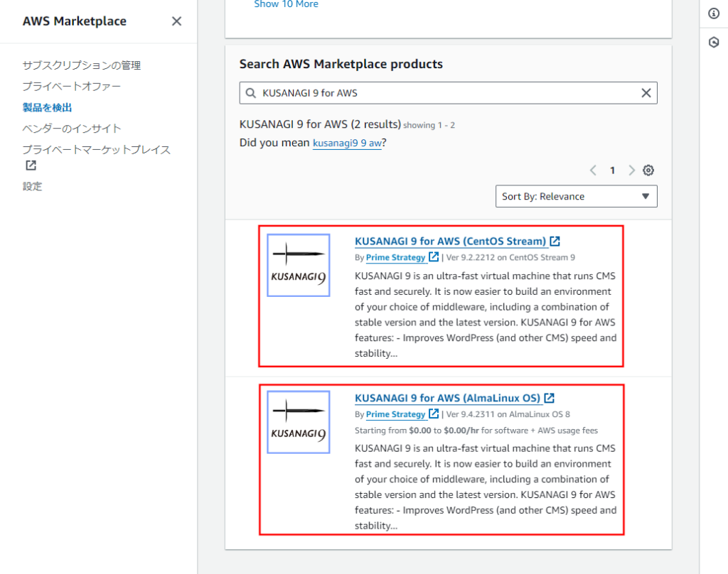Open the Sort By: Relevance dropdown
The image size is (728, 574).
576,196
